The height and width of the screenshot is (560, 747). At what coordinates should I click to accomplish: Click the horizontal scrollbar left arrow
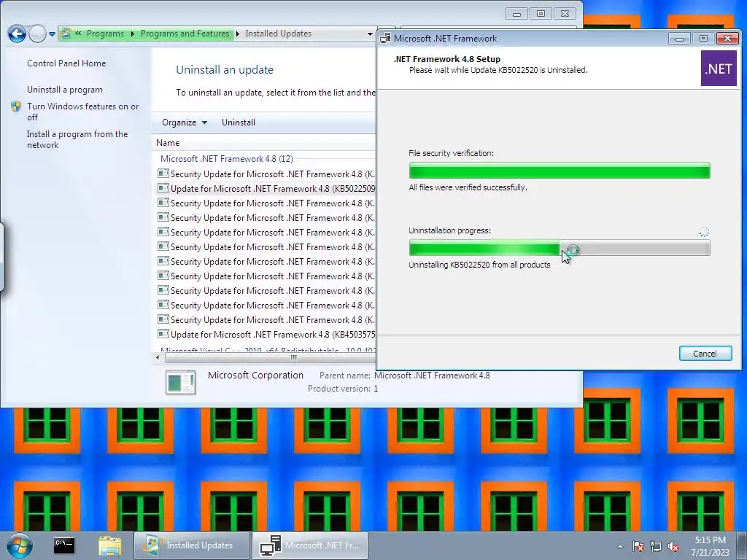[x=158, y=357]
